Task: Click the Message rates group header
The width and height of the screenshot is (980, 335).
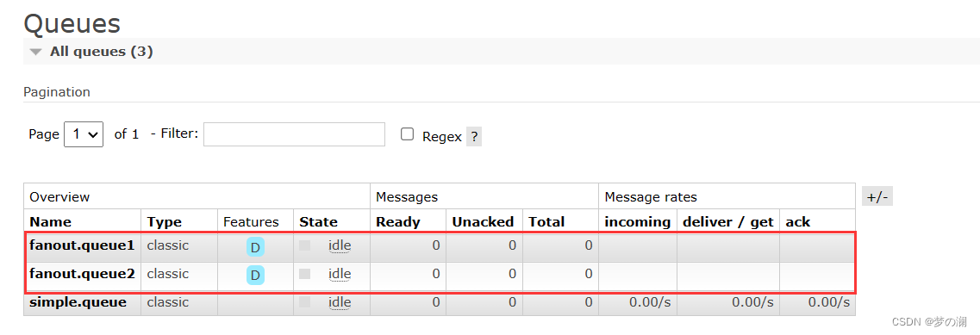Action: [651, 197]
